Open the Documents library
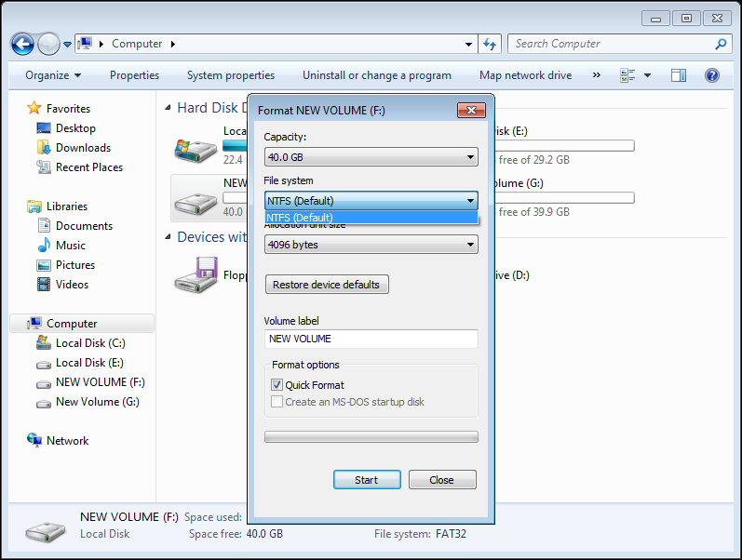This screenshot has height=560, width=742. click(x=84, y=226)
